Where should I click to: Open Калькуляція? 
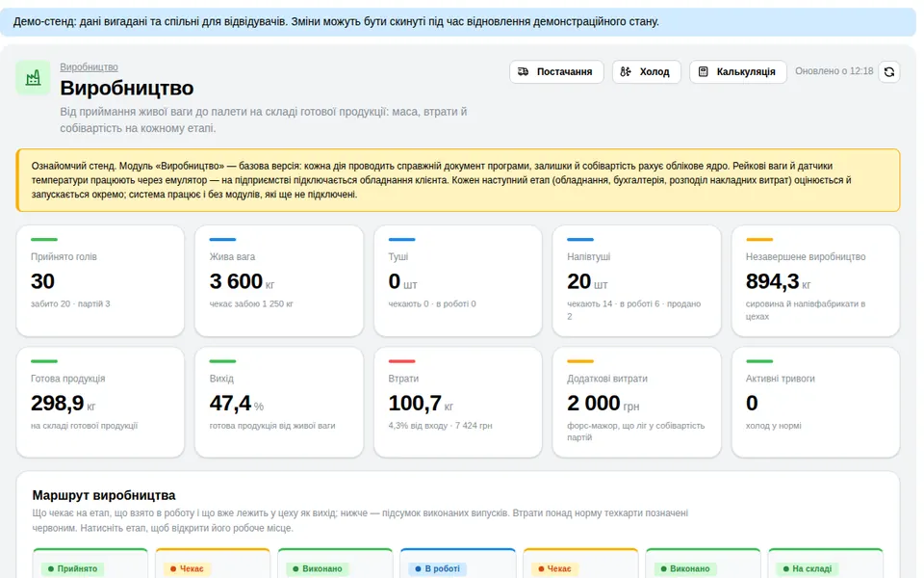pyautogui.click(x=738, y=72)
